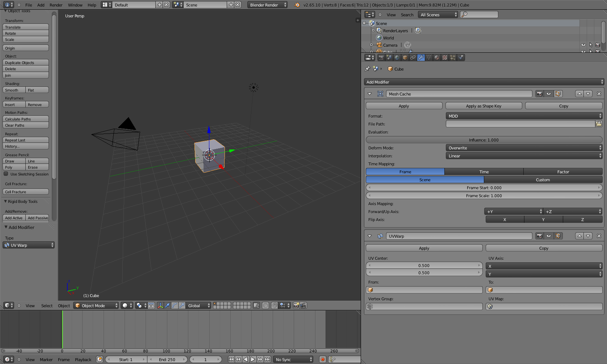This screenshot has height=364, width=607.
Task: Open the Object Mode selector
Action: pyautogui.click(x=96, y=305)
